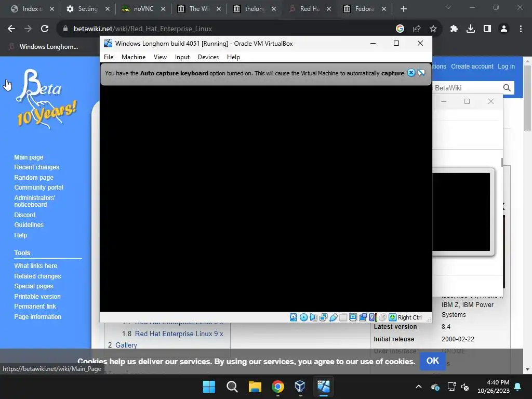This screenshot has height=399, width=532.
Task: Click the USB devices icon in VirtualBox status bar
Action: tap(333, 317)
